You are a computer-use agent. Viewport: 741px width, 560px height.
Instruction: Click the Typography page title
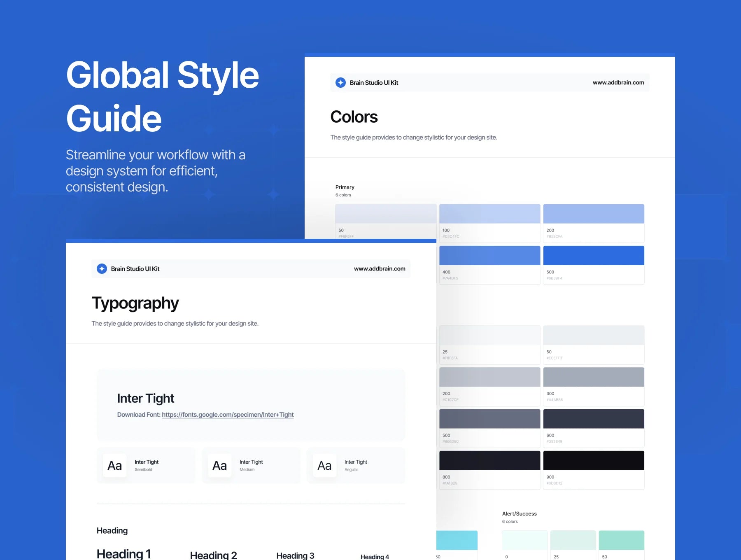135,303
